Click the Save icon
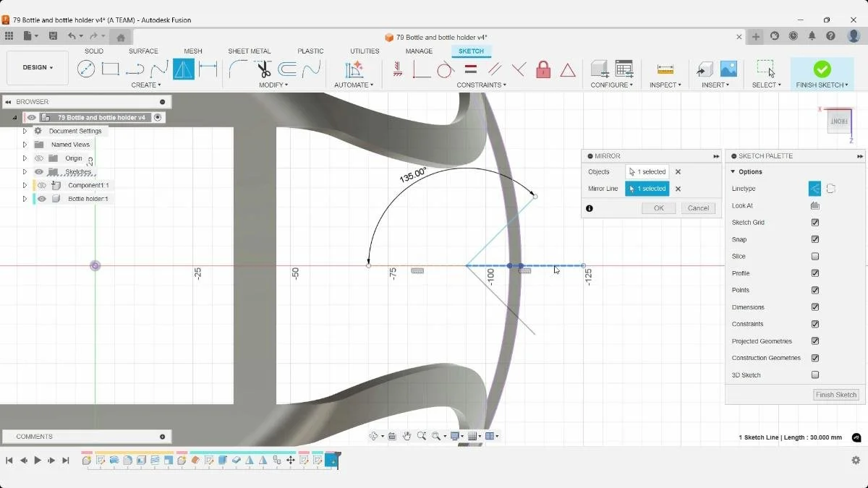868x488 pixels. pos(53,36)
